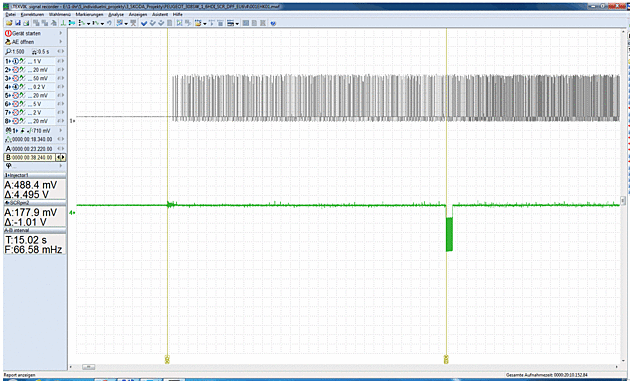Click the red Gerät starten power icon
This screenshot has width=630, height=381.
tap(8, 33)
